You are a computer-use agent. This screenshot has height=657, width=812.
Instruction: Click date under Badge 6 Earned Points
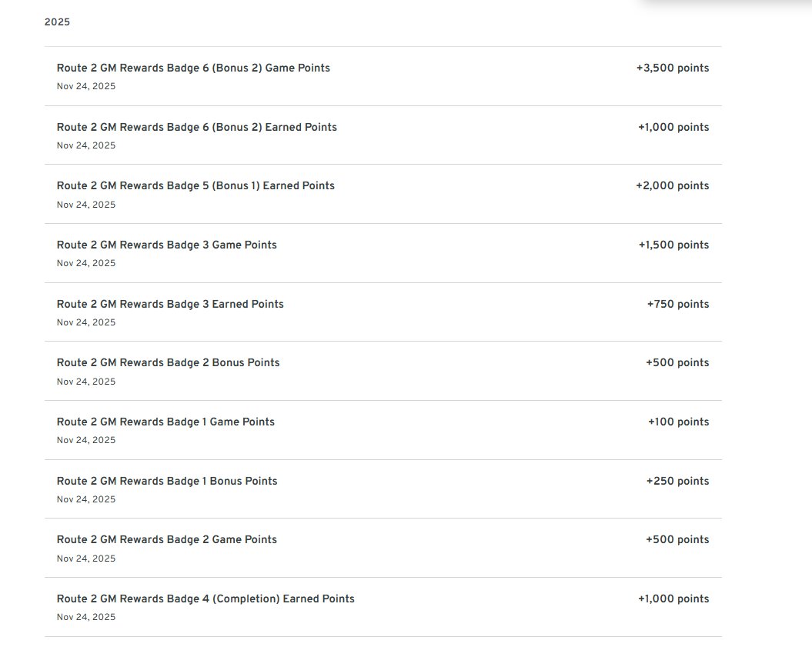(86, 145)
